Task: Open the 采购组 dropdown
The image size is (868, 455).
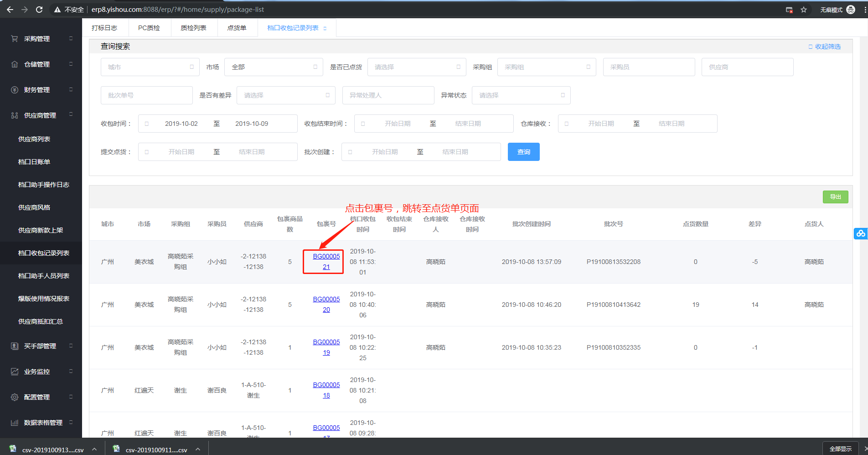Action: [547, 67]
